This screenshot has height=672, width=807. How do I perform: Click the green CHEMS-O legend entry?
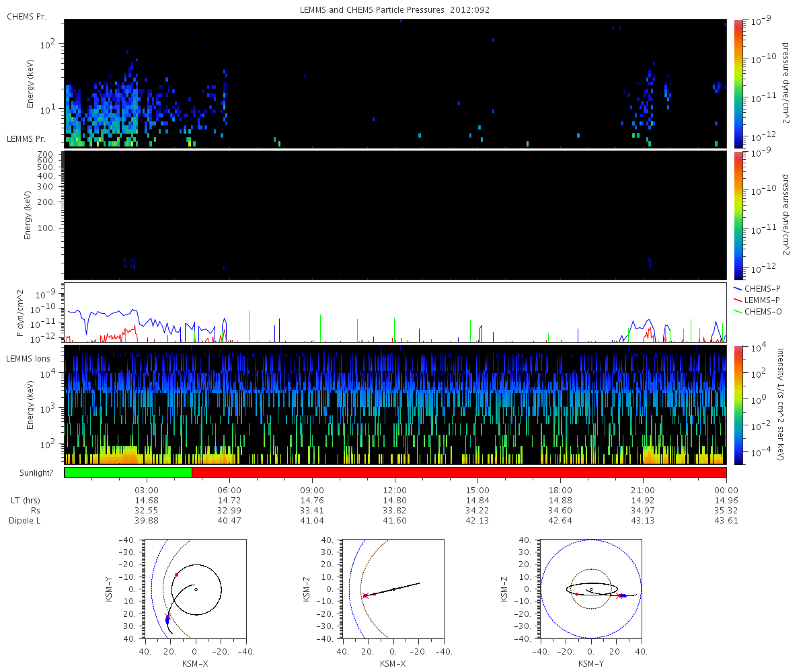757,310
